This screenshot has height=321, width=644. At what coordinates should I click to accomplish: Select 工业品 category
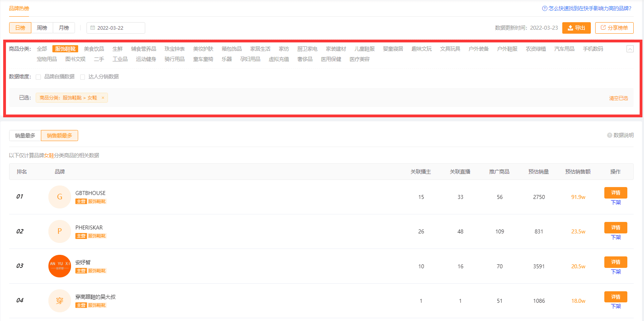120,59
